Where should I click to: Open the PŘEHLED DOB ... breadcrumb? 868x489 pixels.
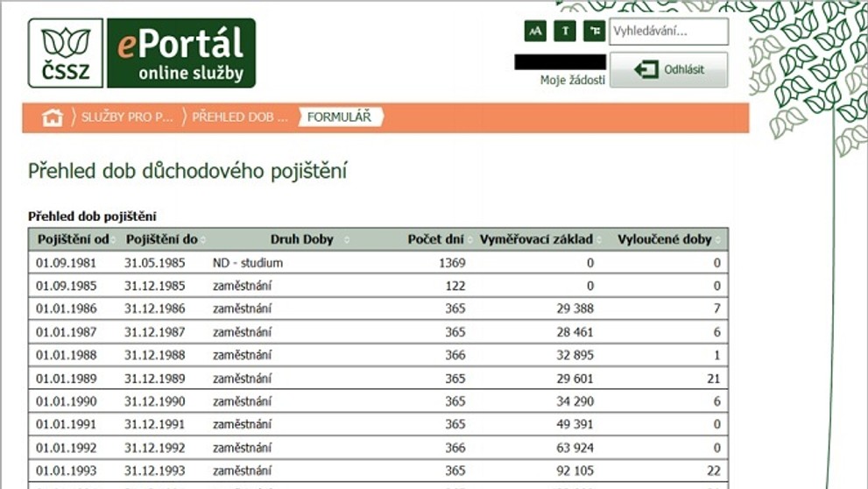coord(240,117)
